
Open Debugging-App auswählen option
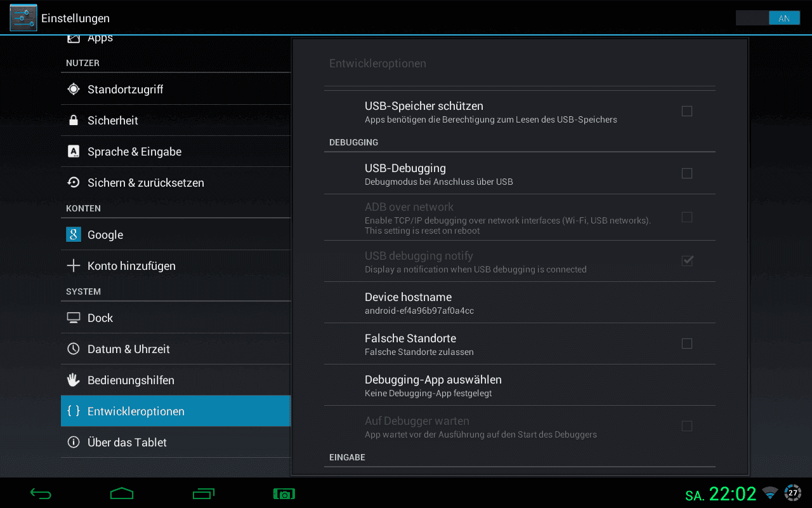click(x=520, y=385)
